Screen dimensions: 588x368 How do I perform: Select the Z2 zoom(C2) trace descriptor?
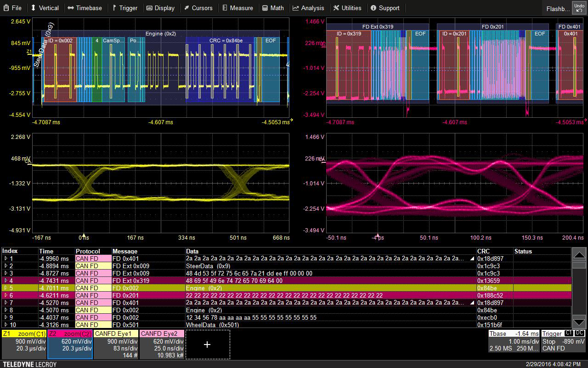coord(70,344)
